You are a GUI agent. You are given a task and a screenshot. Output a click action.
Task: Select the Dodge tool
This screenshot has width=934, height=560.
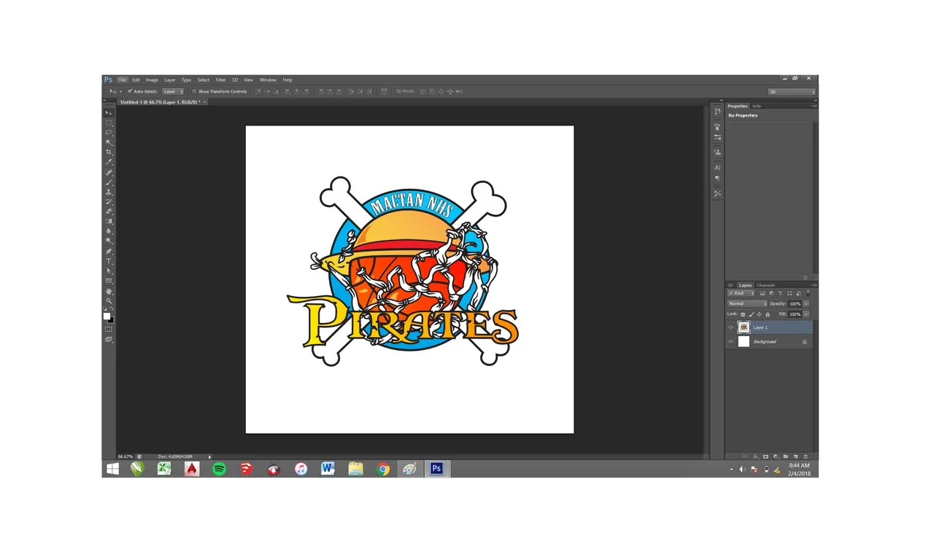pos(109,241)
